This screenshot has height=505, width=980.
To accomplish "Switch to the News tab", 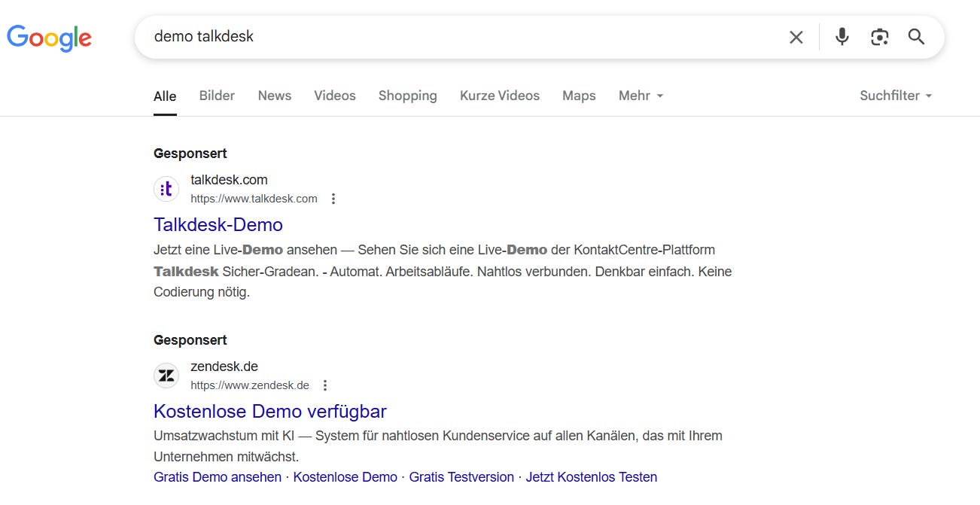I will (275, 96).
